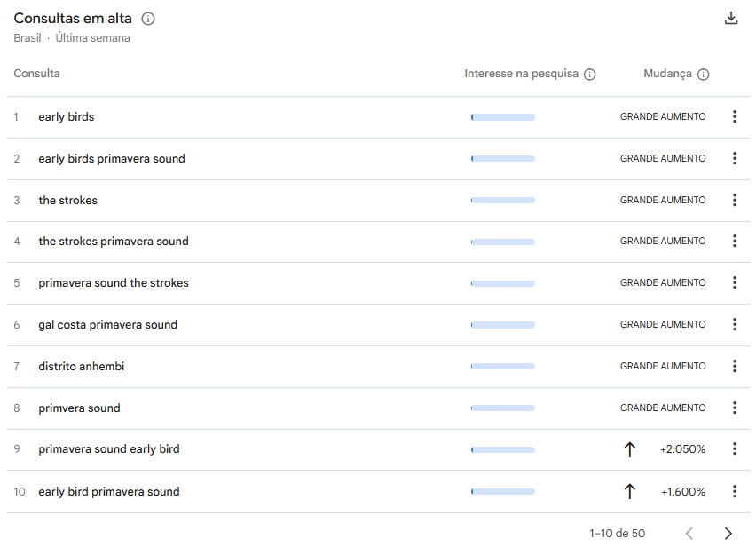Open the query primvera sound
756x555 pixels.
click(x=79, y=408)
